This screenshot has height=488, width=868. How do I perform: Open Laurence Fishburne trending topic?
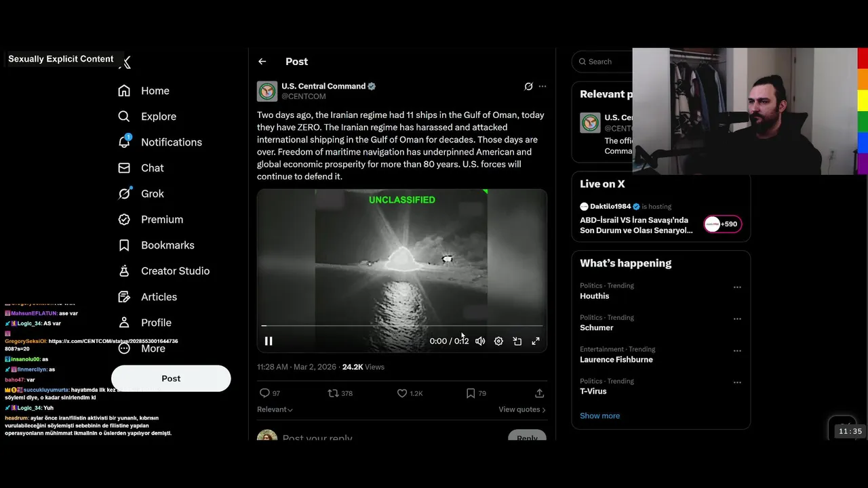[x=616, y=360]
